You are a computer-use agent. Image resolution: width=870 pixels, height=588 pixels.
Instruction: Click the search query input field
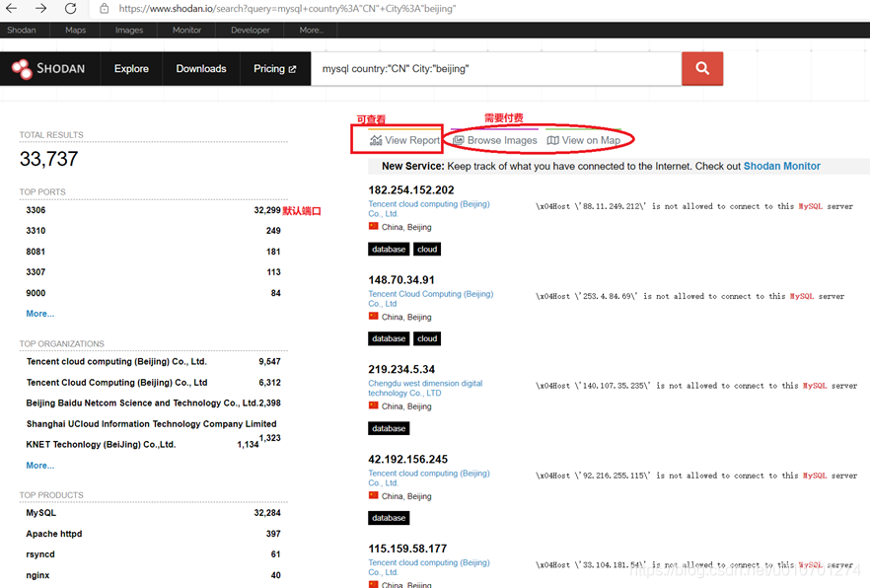click(x=496, y=69)
